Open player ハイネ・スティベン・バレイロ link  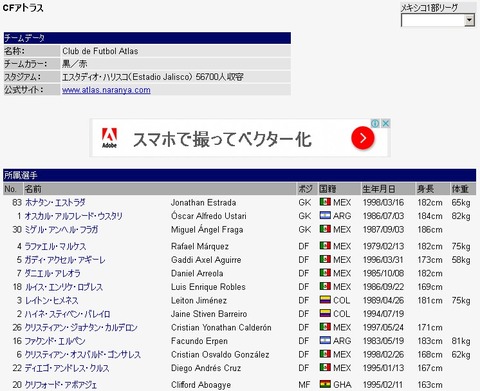pos(67,314)
